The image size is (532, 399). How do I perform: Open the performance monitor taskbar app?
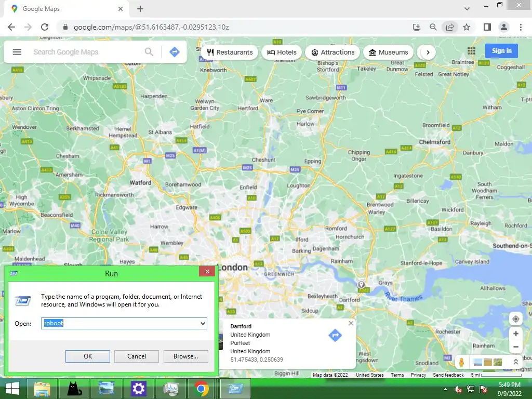click(x=170, y=389)
